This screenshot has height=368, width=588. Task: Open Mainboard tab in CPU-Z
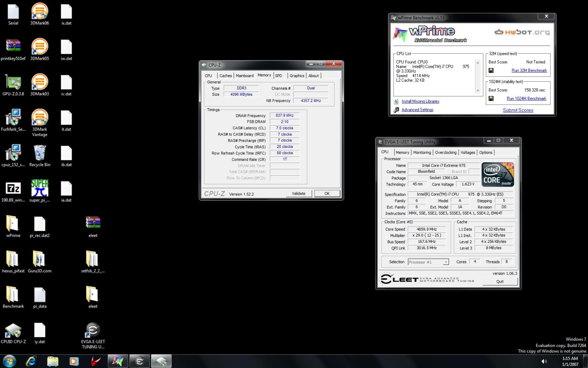pos(245,75)
